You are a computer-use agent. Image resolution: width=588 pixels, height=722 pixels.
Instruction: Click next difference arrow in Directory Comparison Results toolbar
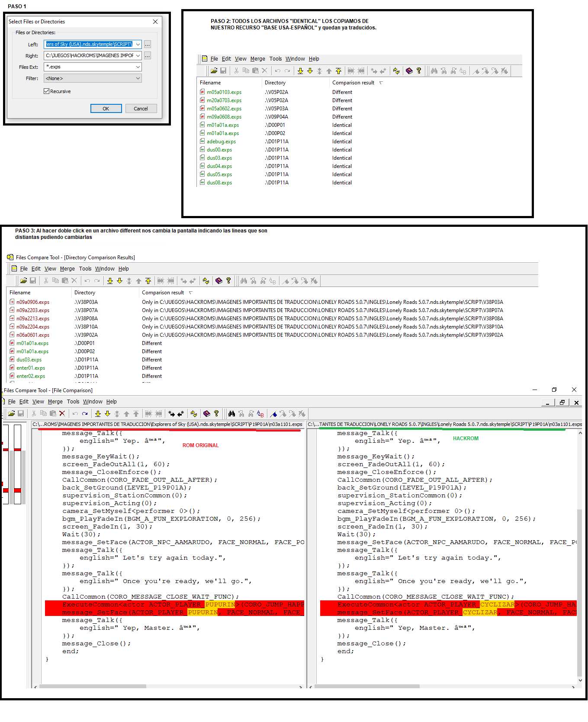coord(120,280)
